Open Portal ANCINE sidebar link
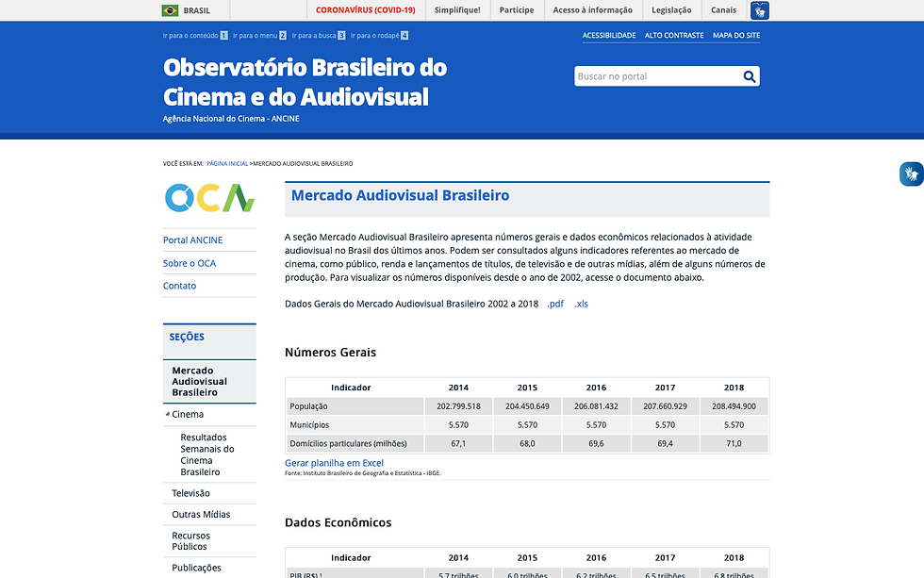This screenshot has width=924, height=578. (x=192, y=240)
